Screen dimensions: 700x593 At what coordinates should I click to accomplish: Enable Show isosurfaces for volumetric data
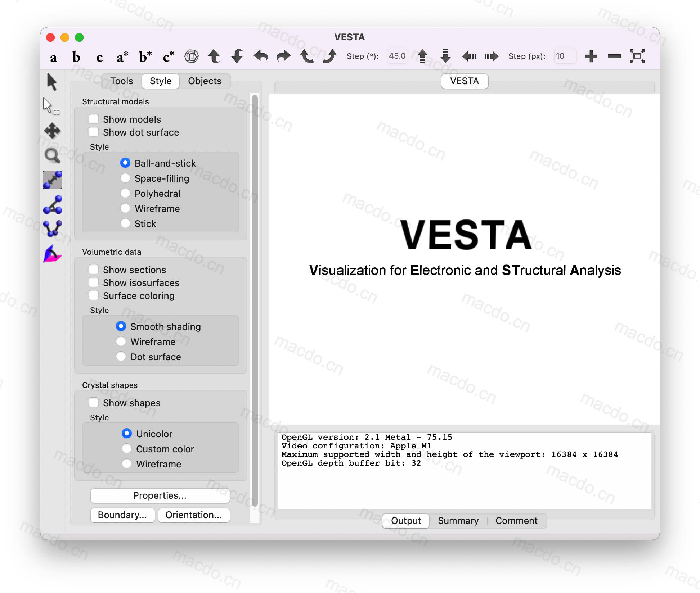[94, 283]
